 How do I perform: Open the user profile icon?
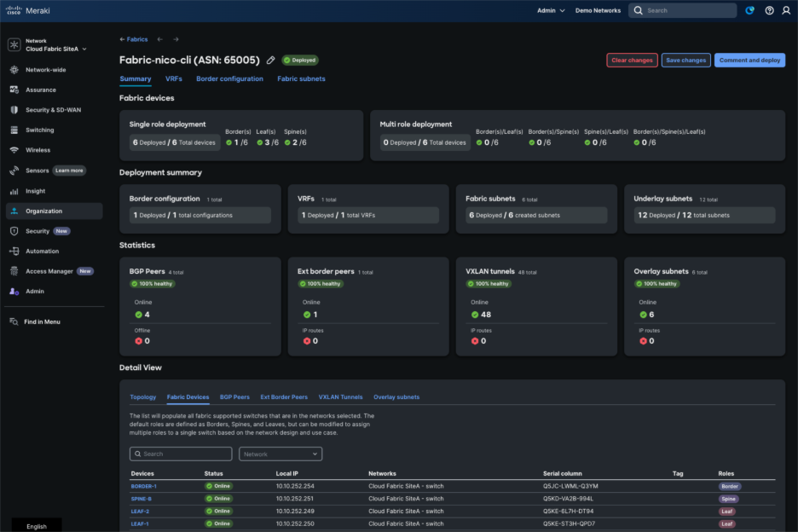point(786,10)
